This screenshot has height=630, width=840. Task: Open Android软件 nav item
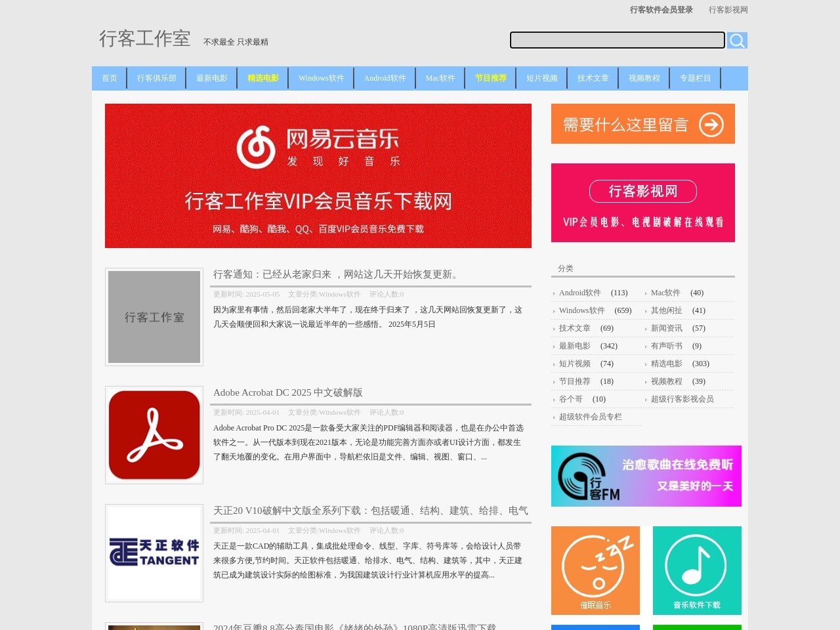pos(385,78)
